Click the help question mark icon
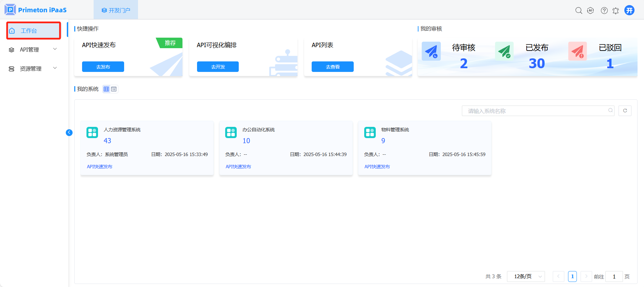The height and width of the screenshot is (287, 644). [604, 11]
